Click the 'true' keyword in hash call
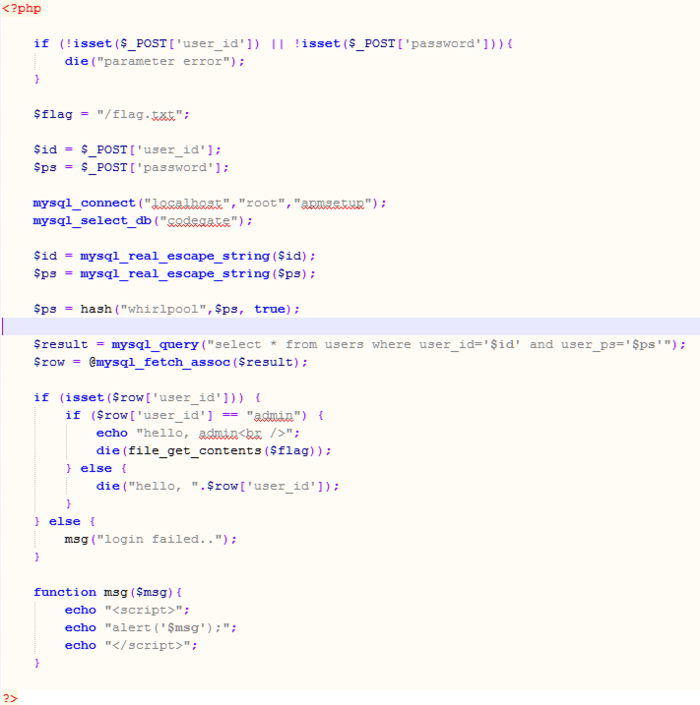The width and height of the screenshot is (700, 705). click(269, 309)
